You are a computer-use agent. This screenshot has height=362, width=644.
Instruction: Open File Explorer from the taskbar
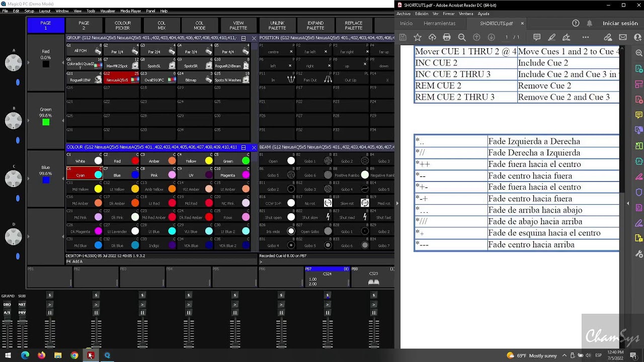coord(58,355)
